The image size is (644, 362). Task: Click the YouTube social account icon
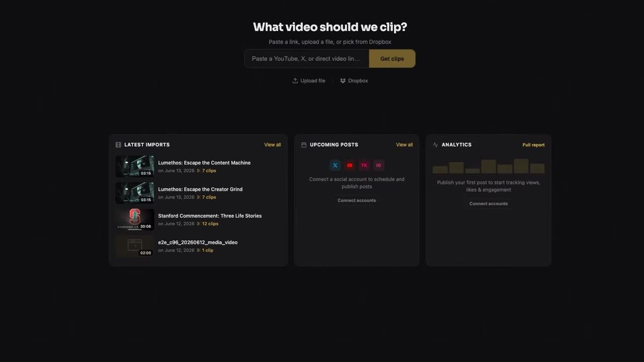coord(350,165)
